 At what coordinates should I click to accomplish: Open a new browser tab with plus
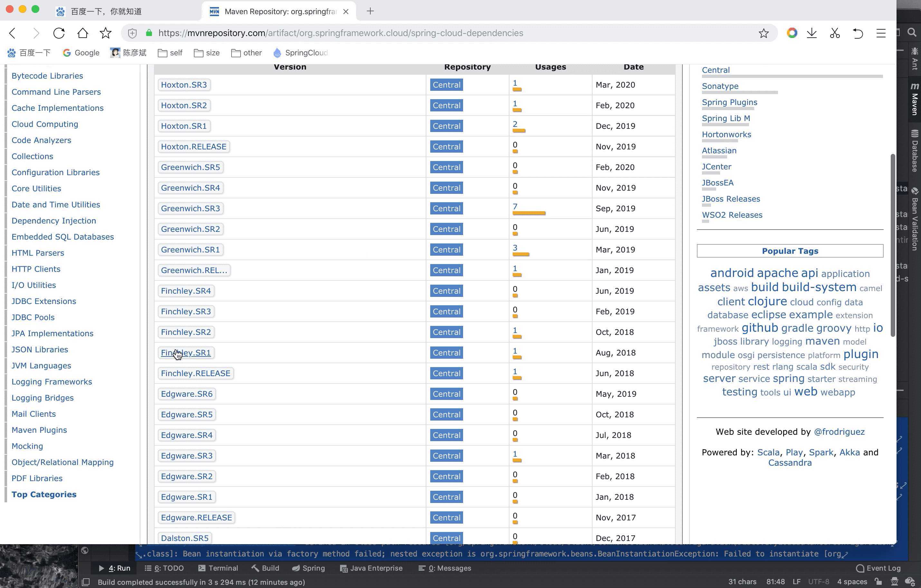[x=370, y=12]
